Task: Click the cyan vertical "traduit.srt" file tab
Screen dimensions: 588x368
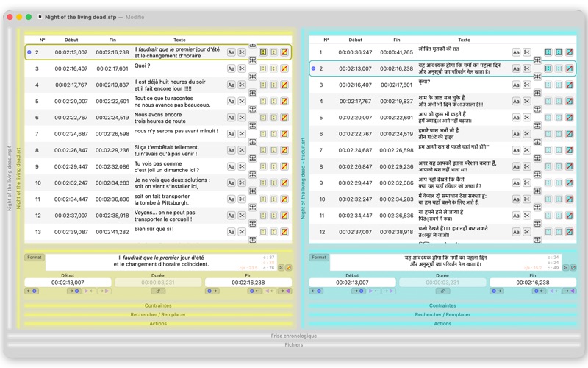Action: coord(303,178)
